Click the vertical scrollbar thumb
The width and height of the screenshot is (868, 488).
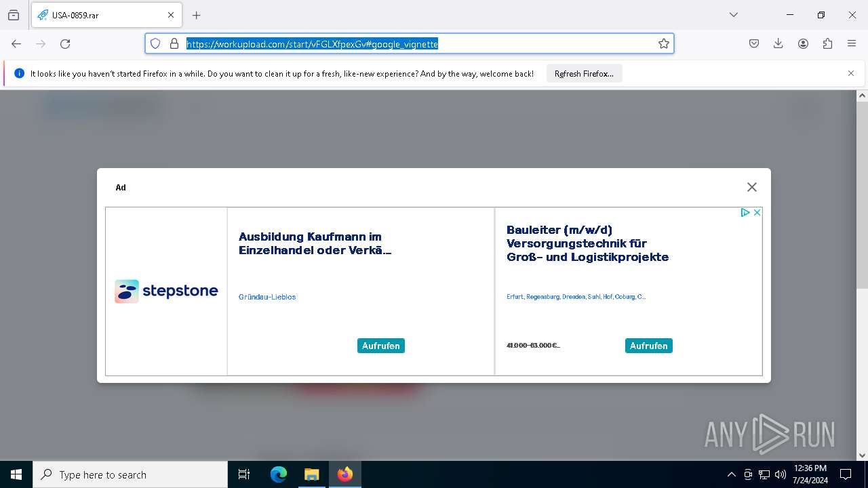pos(862,195)
